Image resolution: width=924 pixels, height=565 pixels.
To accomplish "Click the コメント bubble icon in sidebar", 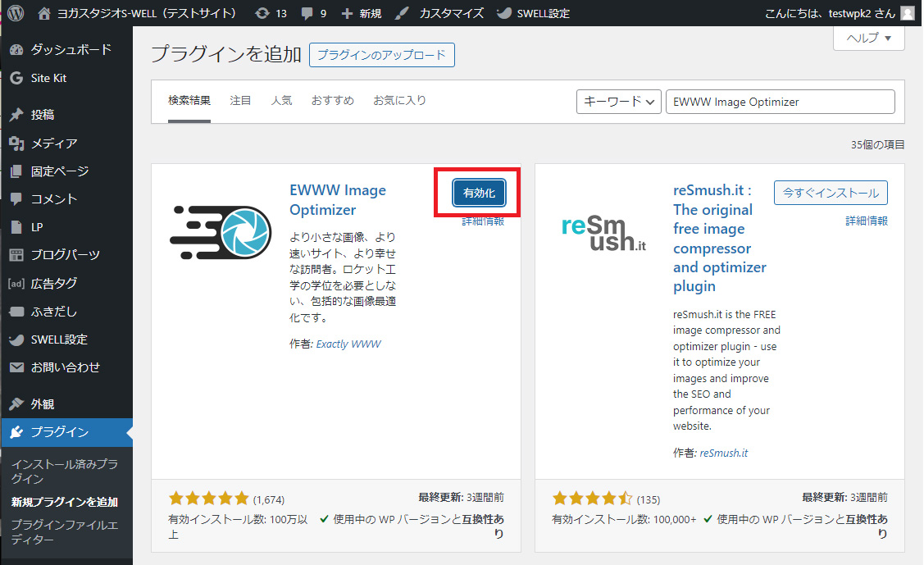I will [x=16, y=199].
